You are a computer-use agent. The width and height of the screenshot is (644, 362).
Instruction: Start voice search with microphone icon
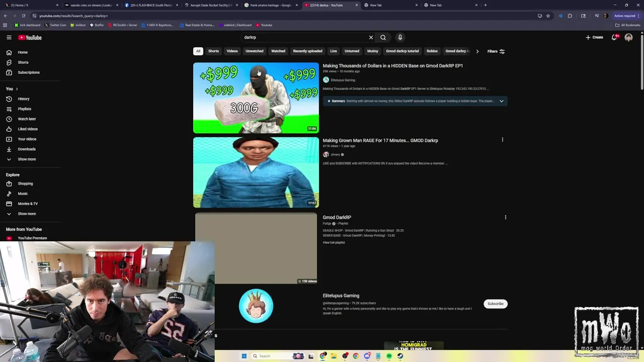click(x=400, y=37)
